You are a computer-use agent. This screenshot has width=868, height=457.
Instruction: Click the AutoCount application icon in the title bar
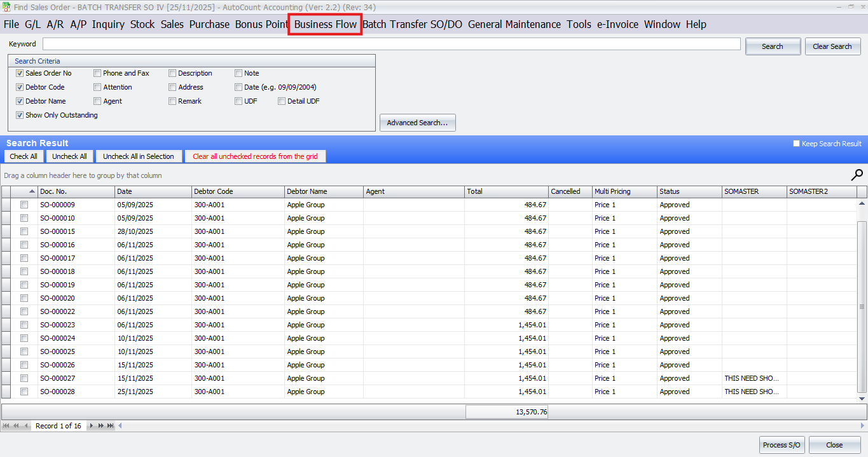pos(5,6)
